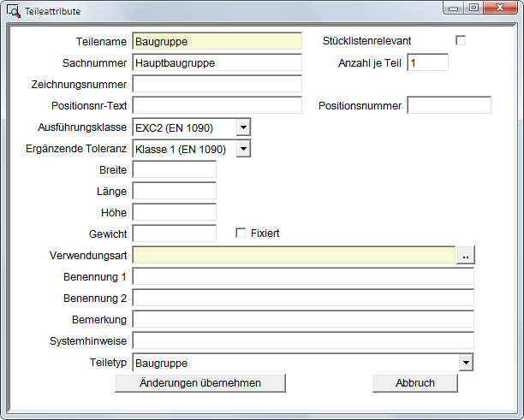The image size is (524, 420).
Task: Focus the Sachnummer input field
Action: point(217,62)
